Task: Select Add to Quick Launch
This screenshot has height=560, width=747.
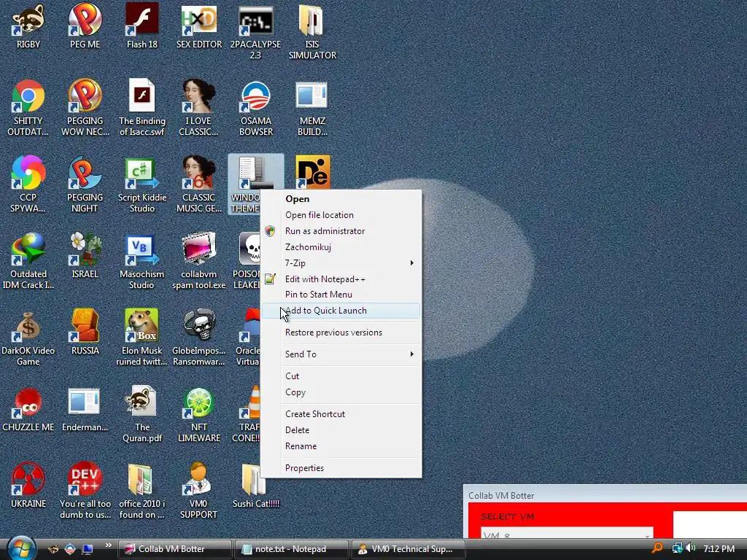Action: [x=341, y=311]
